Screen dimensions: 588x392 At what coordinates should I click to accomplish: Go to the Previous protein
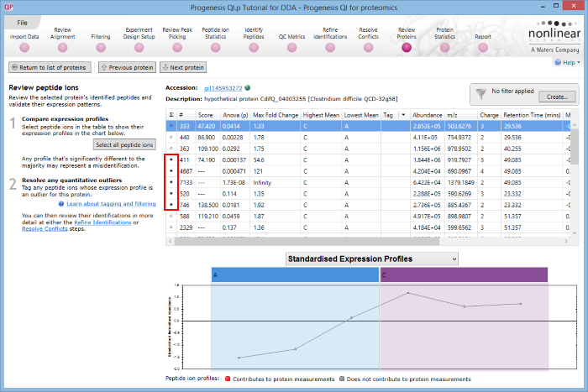click(127, 67)
